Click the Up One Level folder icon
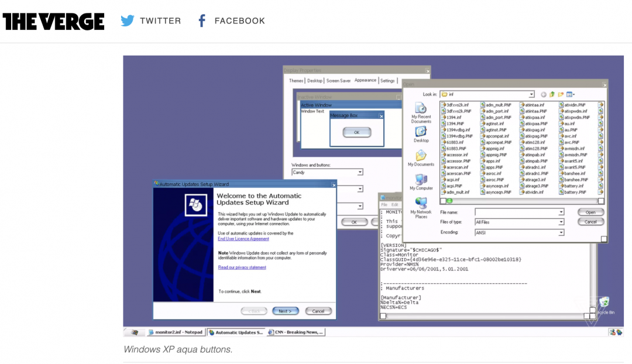The height and width of the screenshot is (364, 632). (x=552, y=94)
